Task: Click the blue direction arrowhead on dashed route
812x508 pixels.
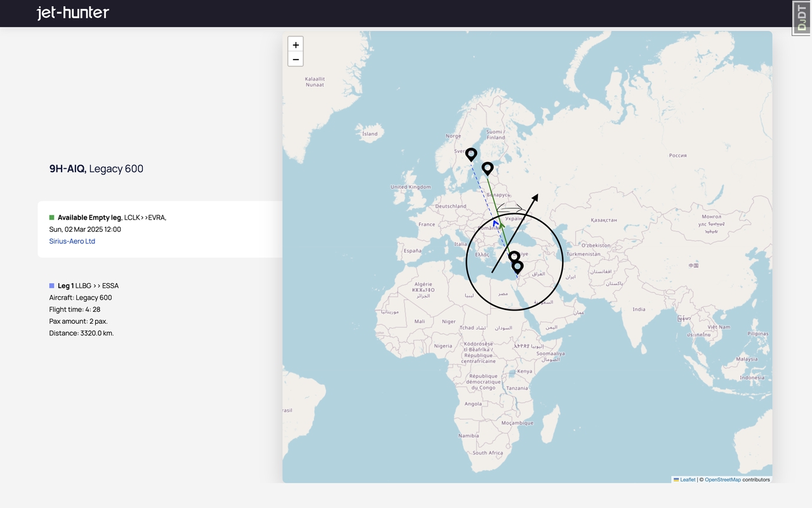Action: coord(495,223)
